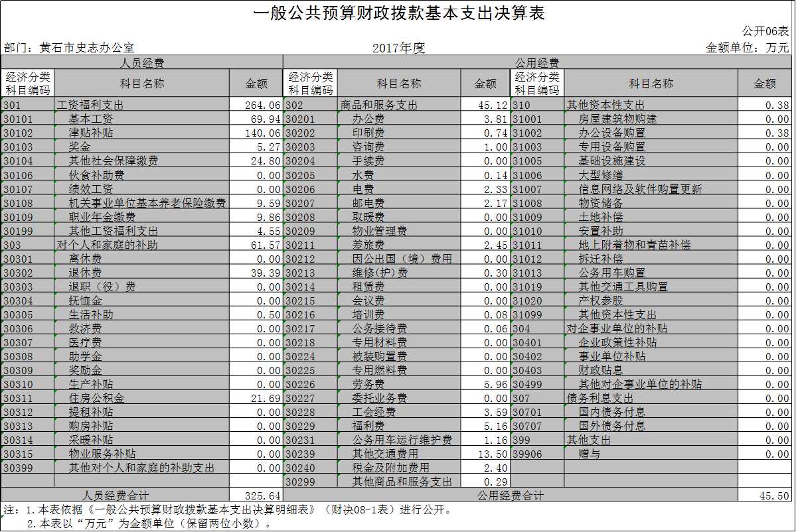This screenshot has width=796, height=532.
Task: Select the 13.50 amount for 其他交通费用
Action: pyautogui.click(x=485, y=454)
